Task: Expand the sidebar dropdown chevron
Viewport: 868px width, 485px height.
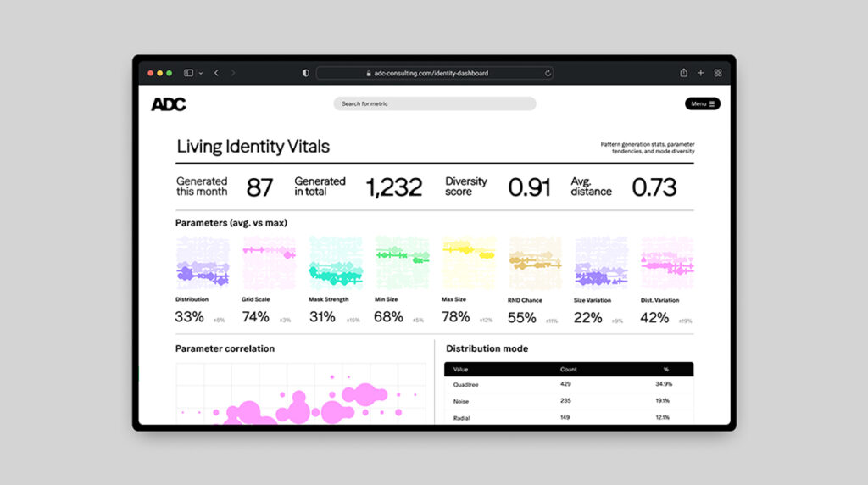Action: coord(201,73)
